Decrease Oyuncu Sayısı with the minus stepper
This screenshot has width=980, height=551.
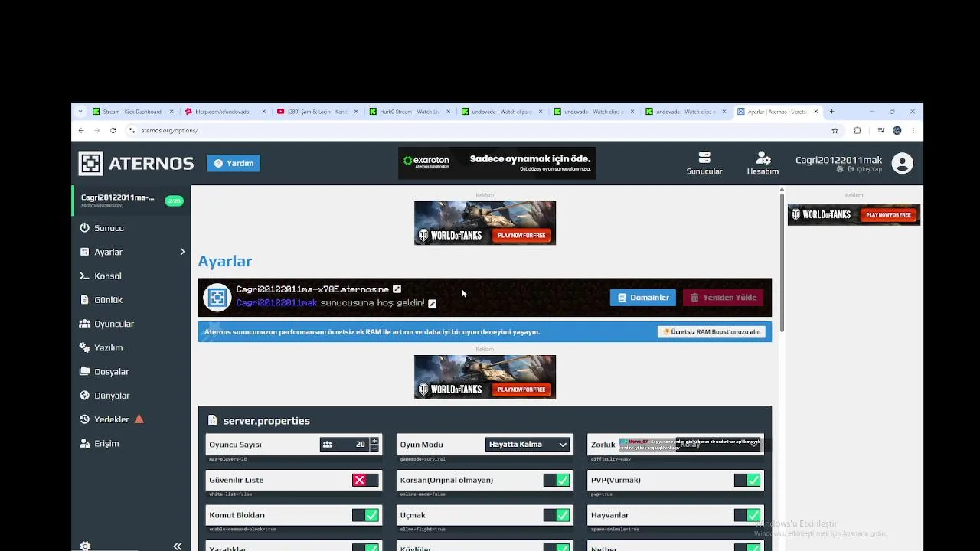(x=374, y=448)
